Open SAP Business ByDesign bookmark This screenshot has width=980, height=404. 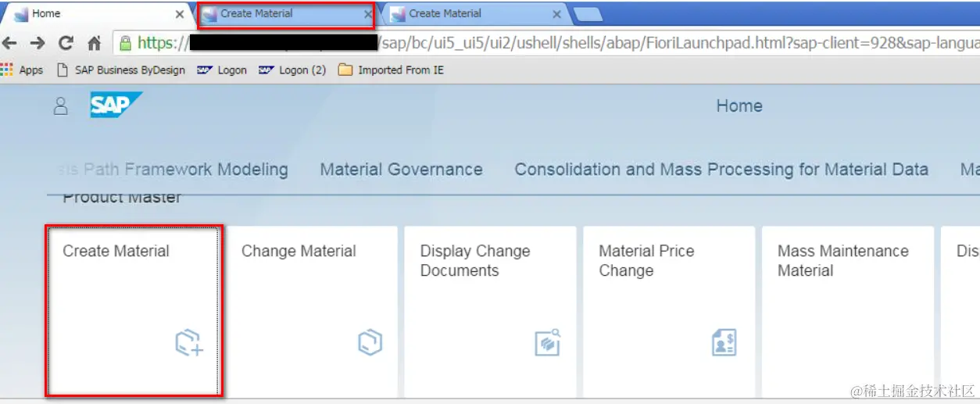click(x=122, y=70)
